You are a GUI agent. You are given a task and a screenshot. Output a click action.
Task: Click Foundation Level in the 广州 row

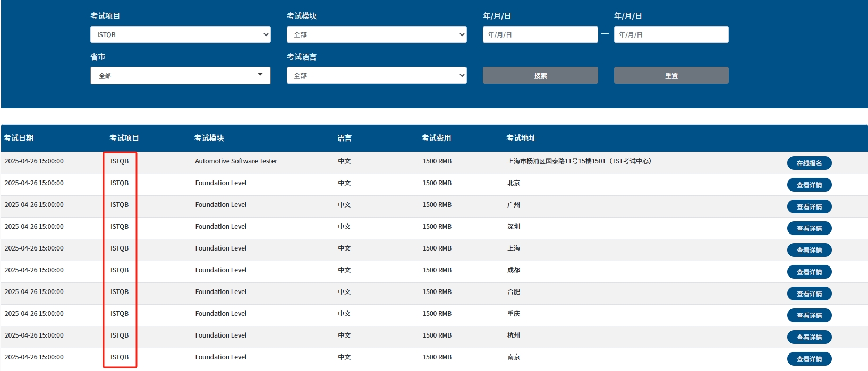[x=221, y=205]
